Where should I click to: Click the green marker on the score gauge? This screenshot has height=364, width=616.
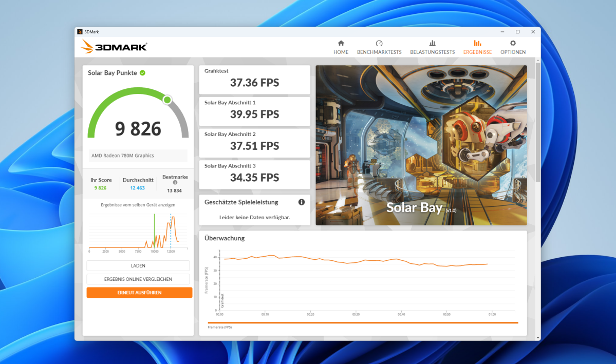[x=166, y=100]
